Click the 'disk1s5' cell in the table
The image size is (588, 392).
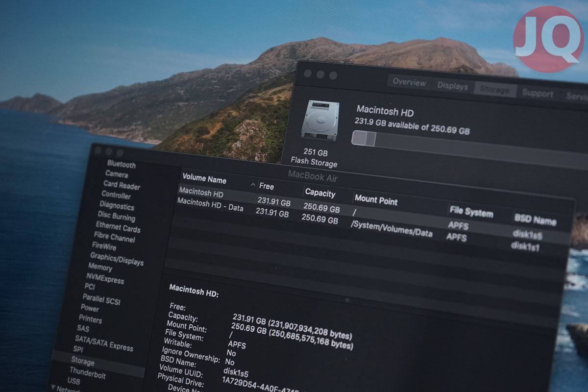[527, 234]
